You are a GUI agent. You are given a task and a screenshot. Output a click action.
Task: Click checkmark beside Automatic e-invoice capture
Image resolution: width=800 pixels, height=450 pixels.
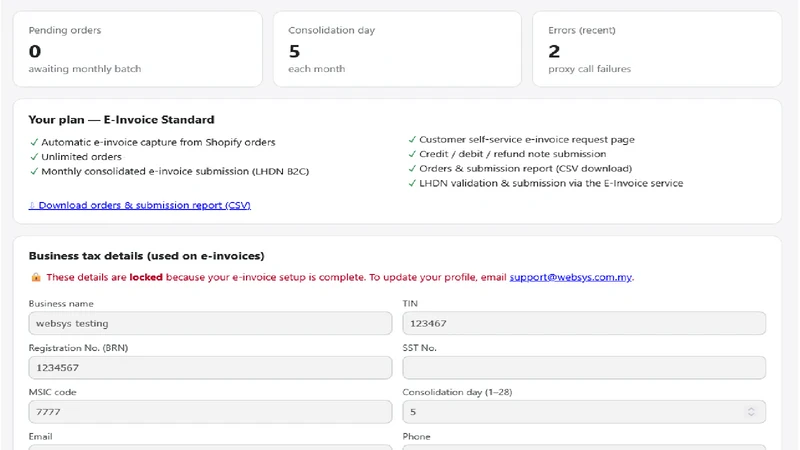coord(34,142)
